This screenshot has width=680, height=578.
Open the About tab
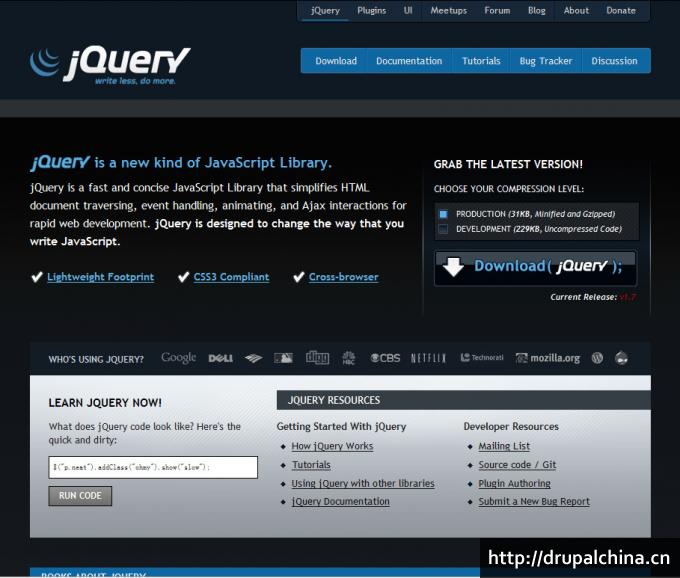(576, 10)
